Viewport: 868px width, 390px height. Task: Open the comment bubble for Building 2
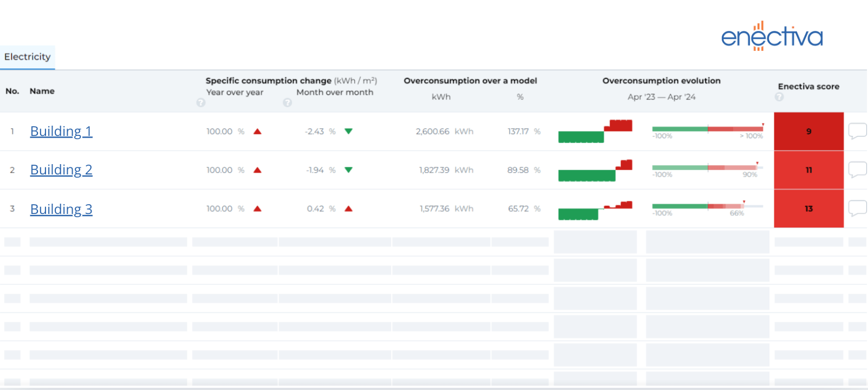[857, 170]
